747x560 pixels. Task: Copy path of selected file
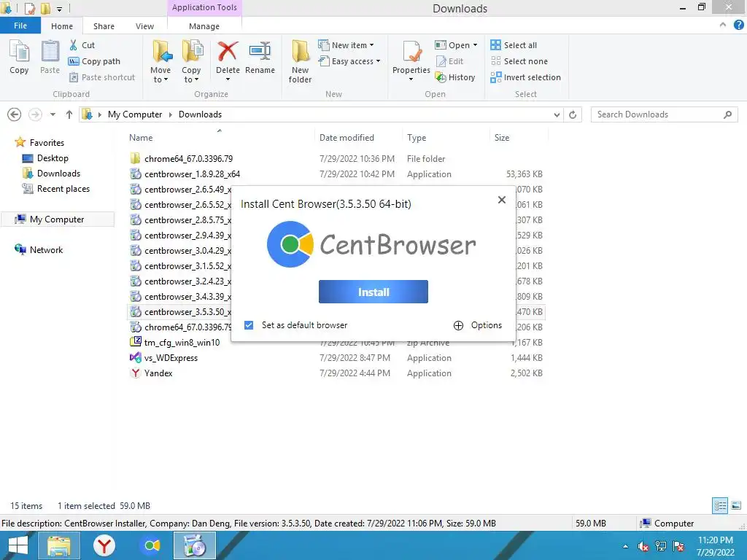[94, 61]
